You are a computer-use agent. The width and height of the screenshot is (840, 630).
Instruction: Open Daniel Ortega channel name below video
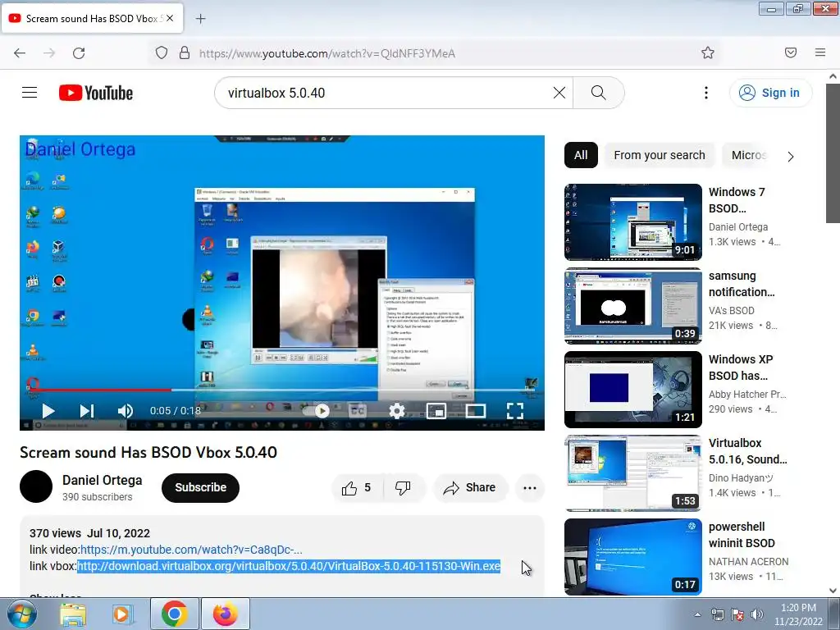point(103,480)
